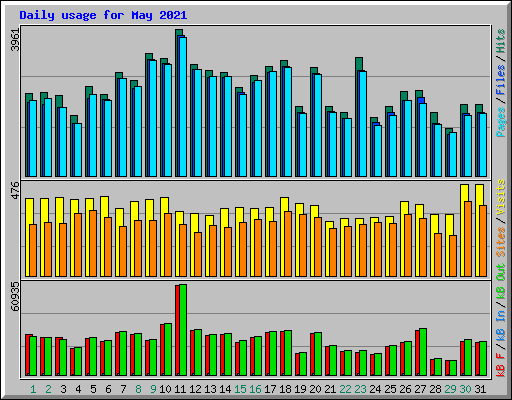This screenshot has height=400, width=512.
Task: Click day 6 on the x-axis
Action: pyautogui.click(x=108, y=389)
